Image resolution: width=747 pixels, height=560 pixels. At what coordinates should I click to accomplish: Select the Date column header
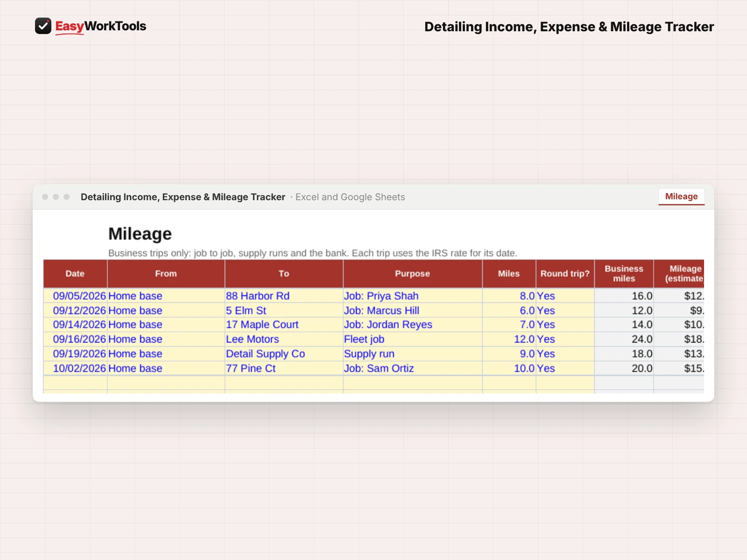tap(75, 273)
